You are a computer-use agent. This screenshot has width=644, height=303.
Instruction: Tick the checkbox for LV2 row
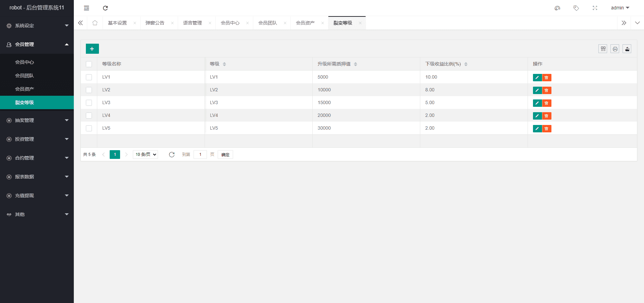pos(89,90)
